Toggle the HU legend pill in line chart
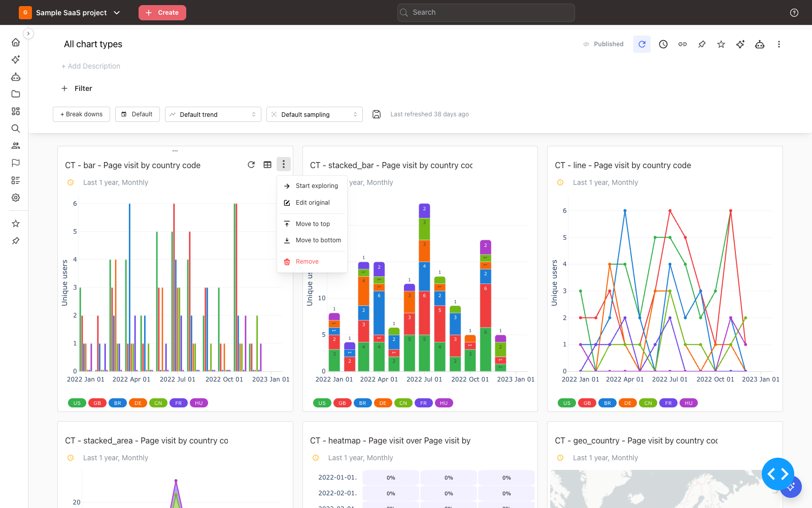This screenshot has height=508, width=812. tap(689, 403)
